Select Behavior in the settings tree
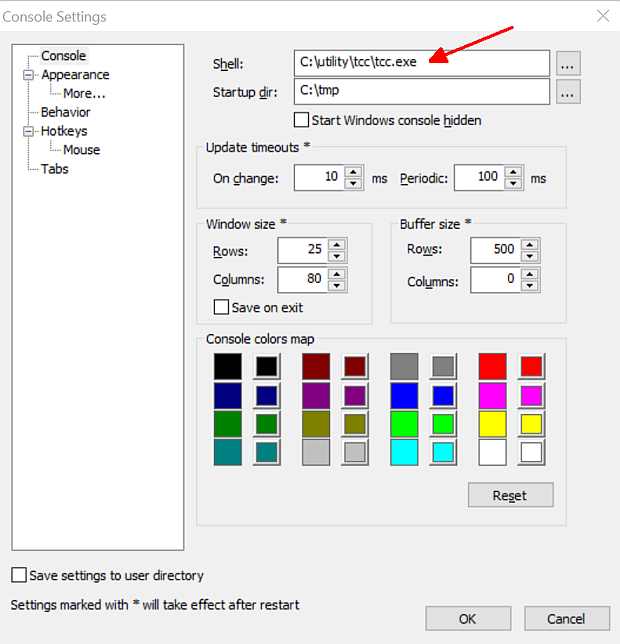 point(65,112)
